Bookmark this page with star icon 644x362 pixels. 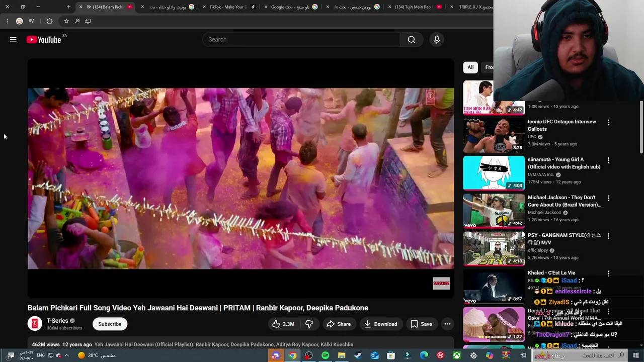point(66,21)
